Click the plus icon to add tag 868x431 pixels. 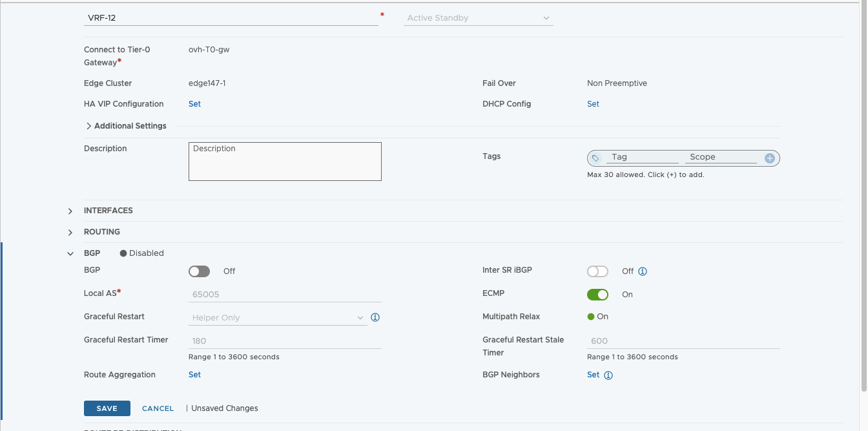769,158
